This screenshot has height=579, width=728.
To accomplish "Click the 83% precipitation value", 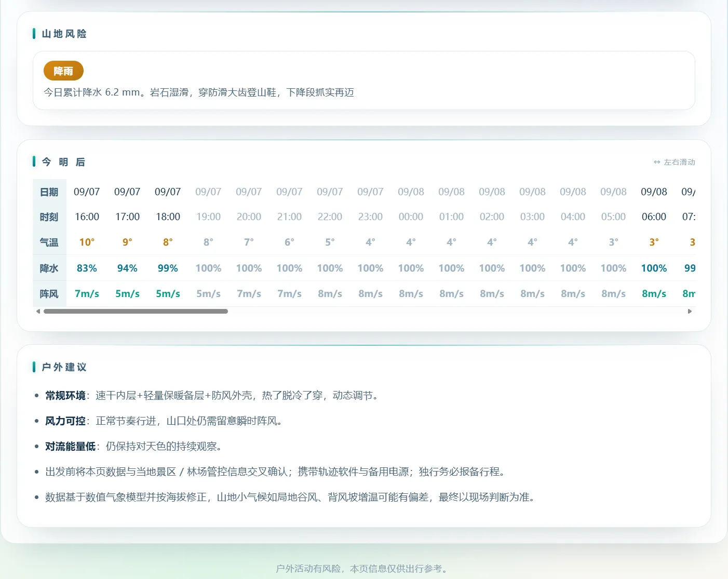I will tap(87, 268).
